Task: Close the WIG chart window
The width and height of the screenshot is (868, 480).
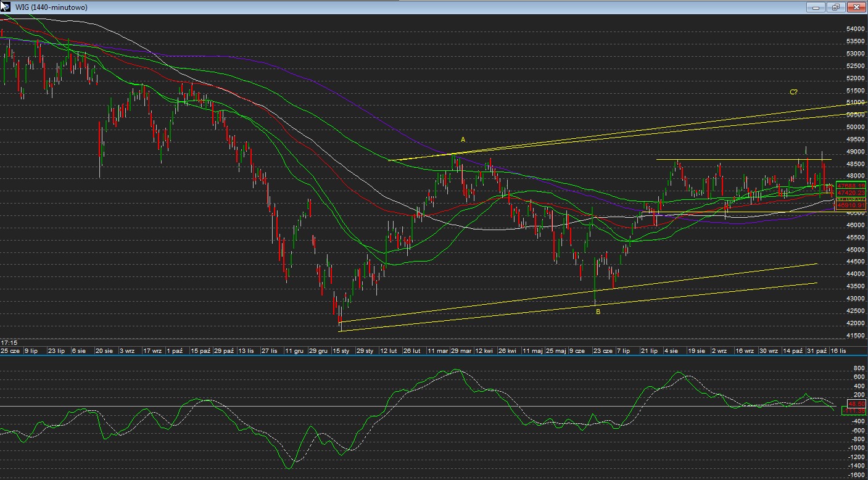Action: click(x=856, y=7)
